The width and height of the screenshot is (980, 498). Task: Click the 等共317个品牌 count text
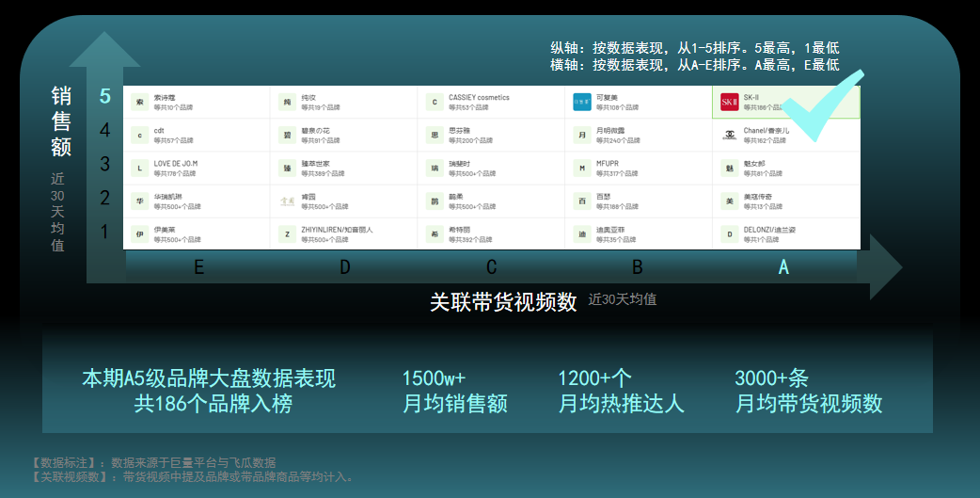pyautogui.click(x=618, y=174)
